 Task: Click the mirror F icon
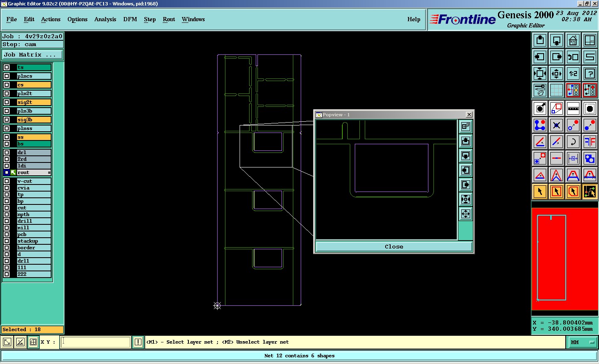(x=590, y=142)
